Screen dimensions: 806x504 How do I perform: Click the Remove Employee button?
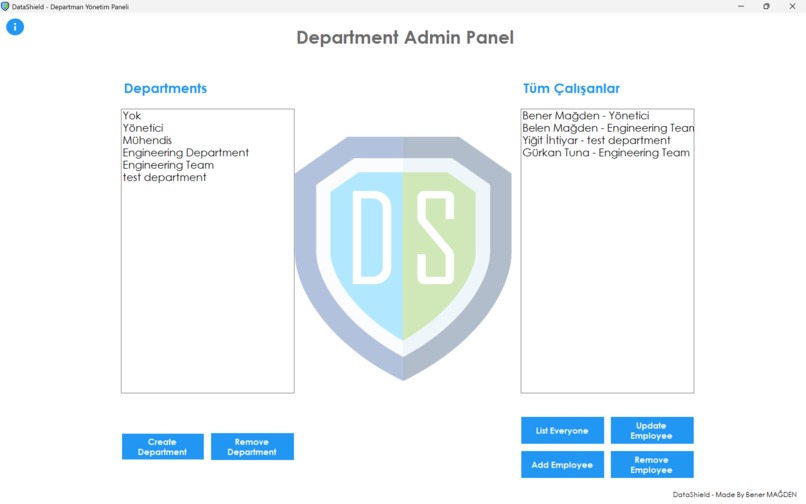coord(652,464)
